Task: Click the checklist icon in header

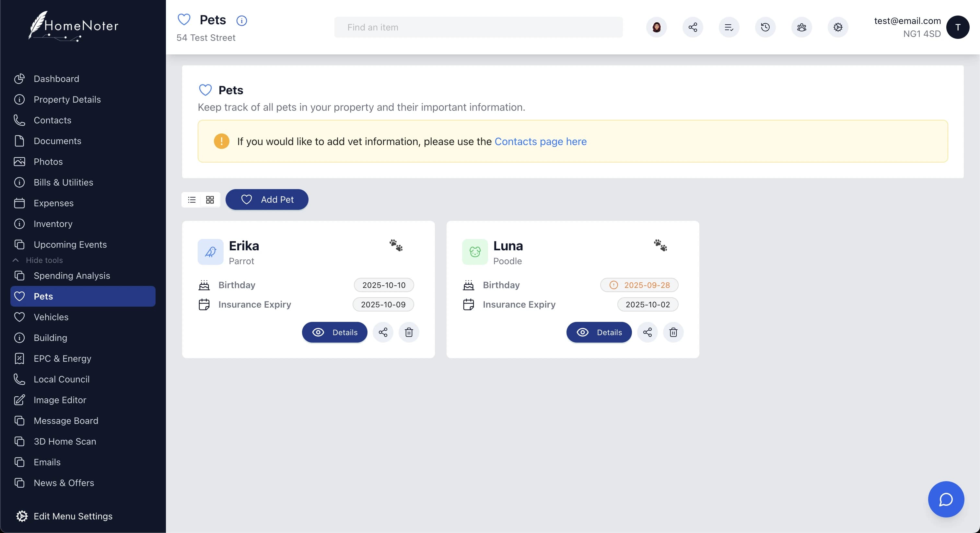Action: [729, 28]
